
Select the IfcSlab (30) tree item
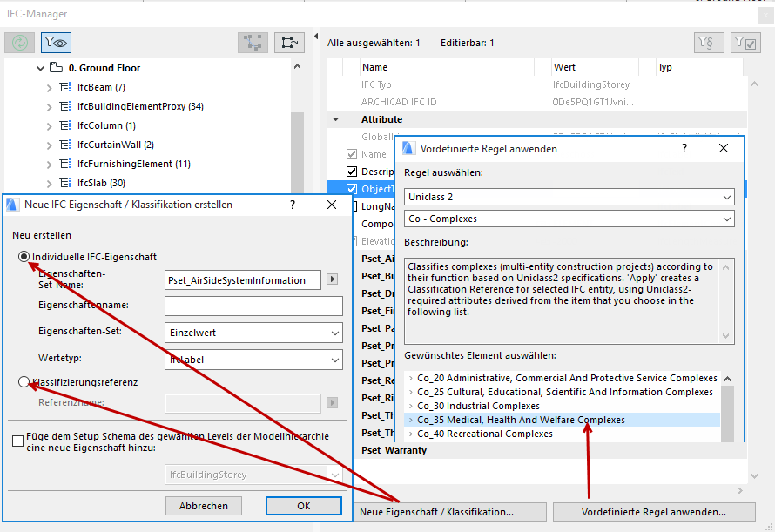[101, 183]
